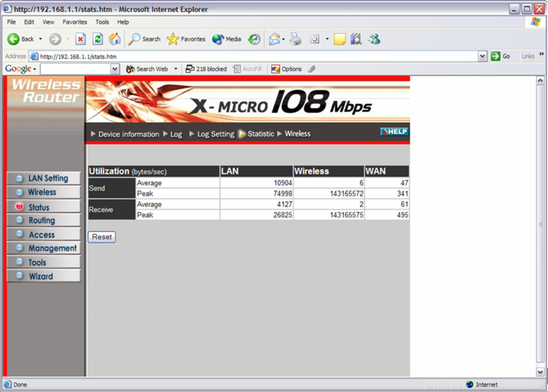Image resolution: width=548 pixels, height=392 pixels.
Task: Click the LAN send average value 10904
Action: click(x=283, y=183)
